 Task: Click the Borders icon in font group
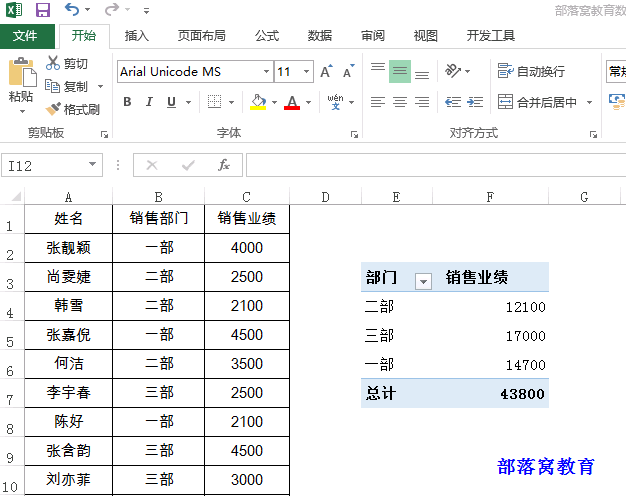[214, 102]
